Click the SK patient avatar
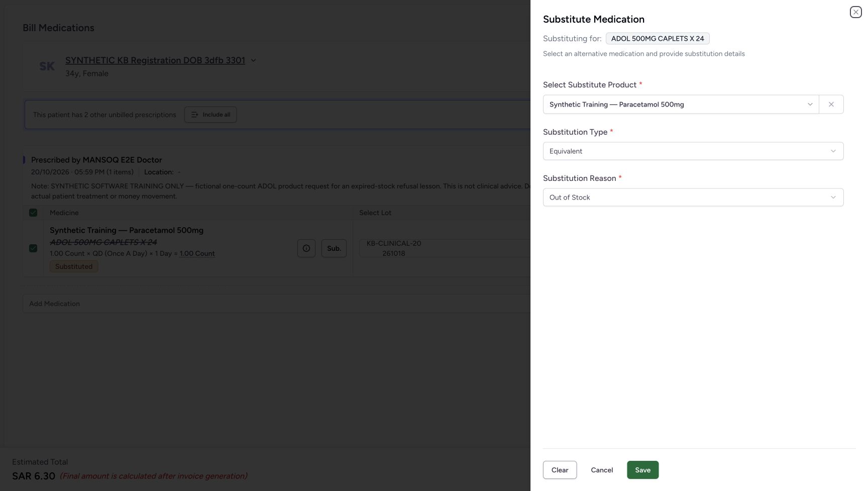Viewport: 868px width, 491px height. point(47,66)
